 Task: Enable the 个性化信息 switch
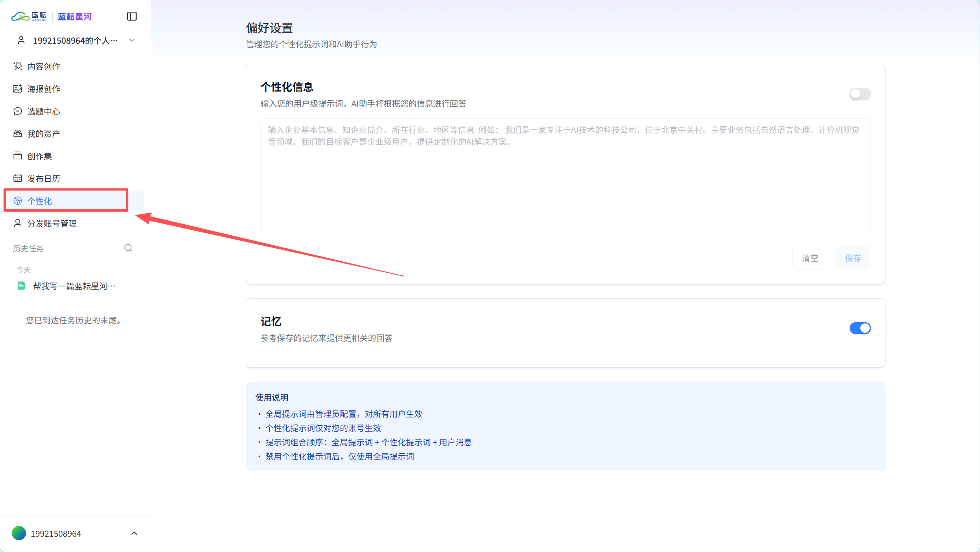tap(860, 94)
